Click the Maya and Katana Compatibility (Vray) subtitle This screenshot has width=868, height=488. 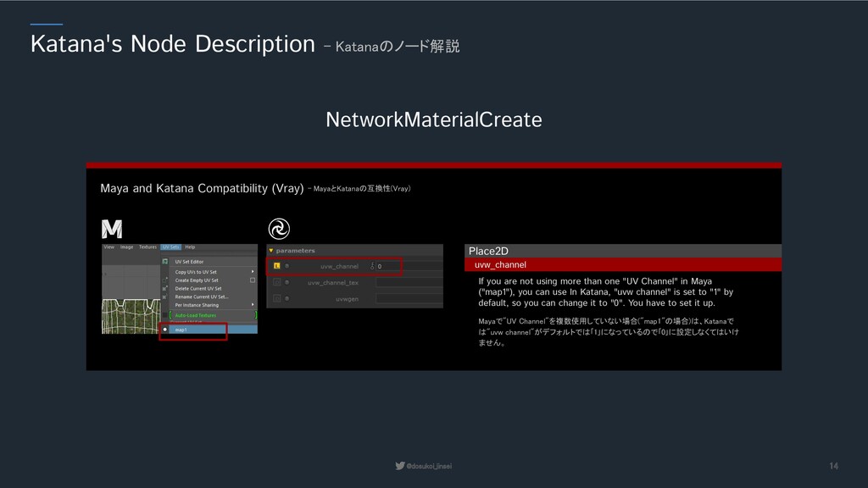pyautogui.click(x=202, y=188)
